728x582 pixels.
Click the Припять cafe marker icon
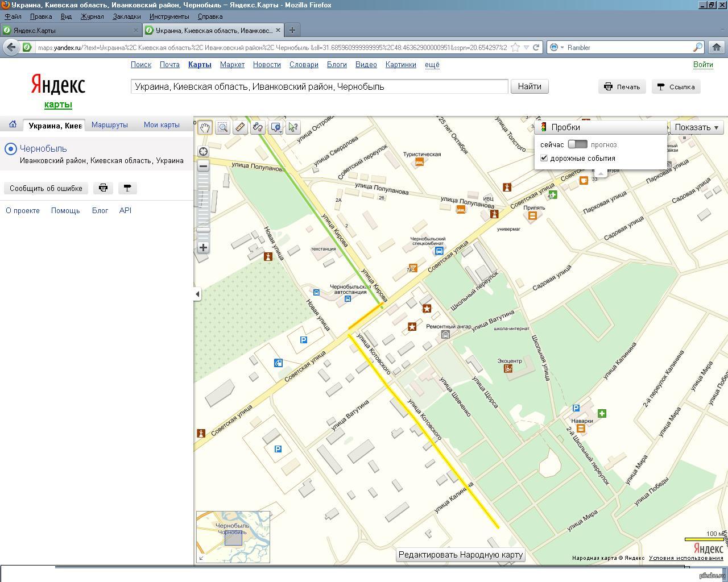532,215
